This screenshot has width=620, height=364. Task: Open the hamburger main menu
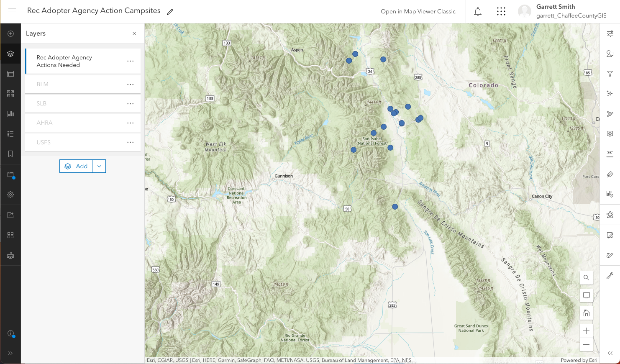point(12,11)
